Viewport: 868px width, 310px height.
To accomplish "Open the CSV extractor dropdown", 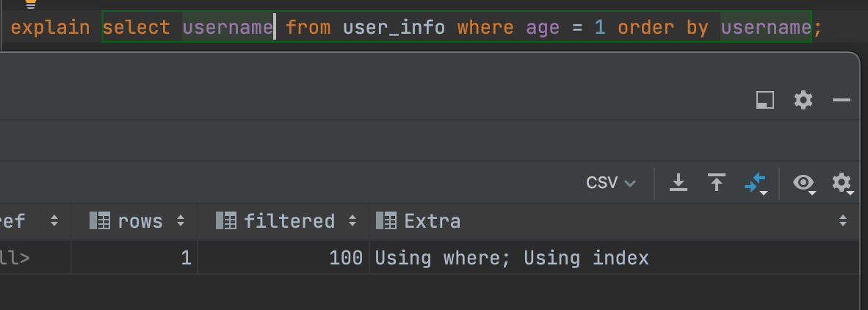I will (610, 182).
